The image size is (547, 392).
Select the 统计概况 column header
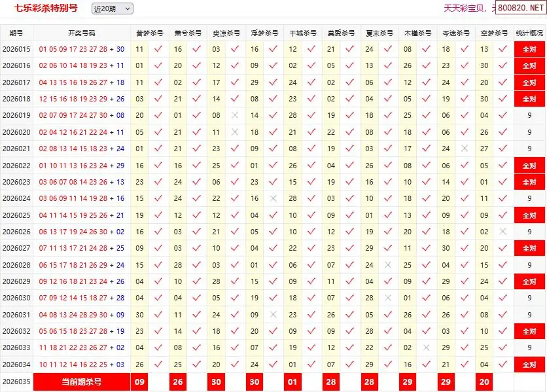[x=529, y=33]
